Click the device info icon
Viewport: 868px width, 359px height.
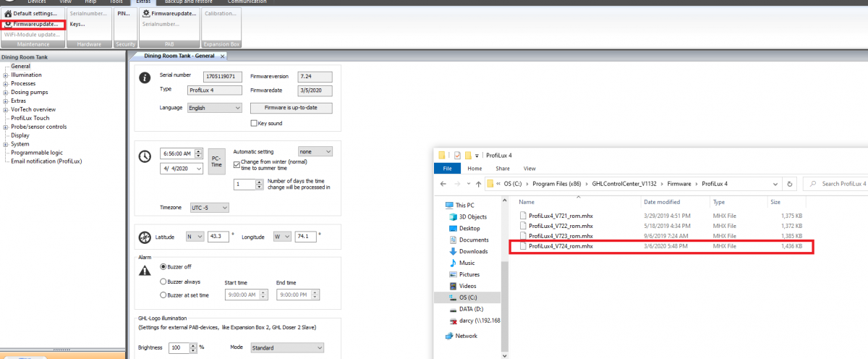(145, 77)
